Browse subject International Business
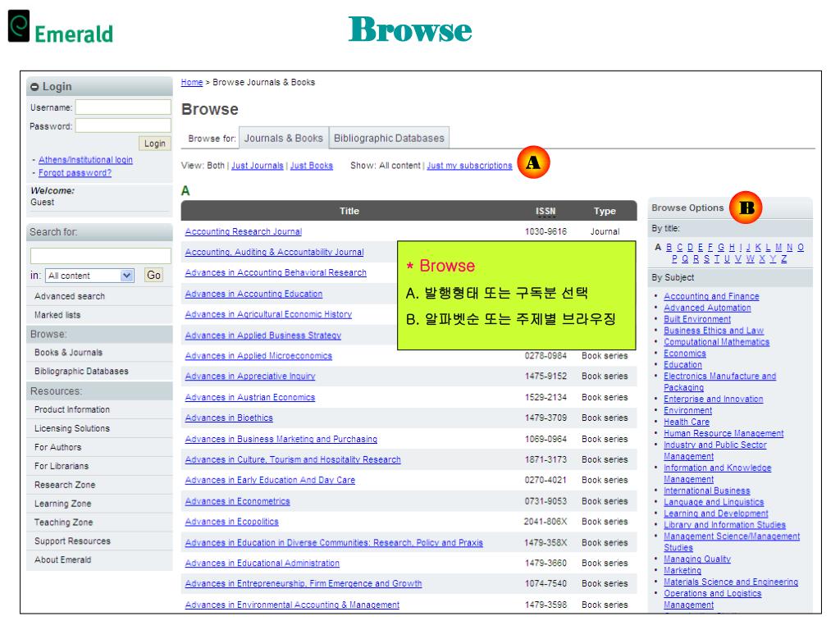 pos(707,491)
